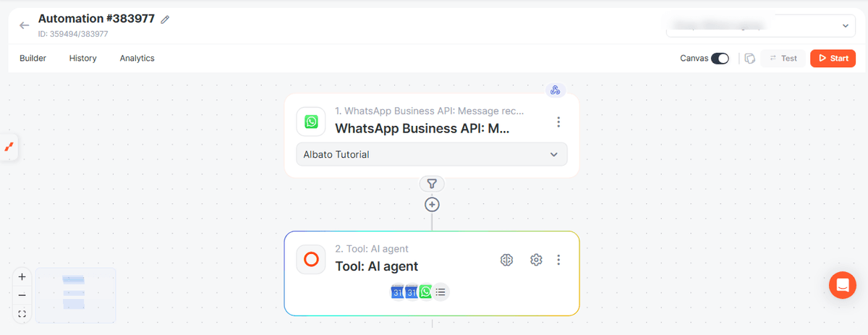Open the orange chat support bubble
This screenshot has height=335, width=868.
point(842,285)
